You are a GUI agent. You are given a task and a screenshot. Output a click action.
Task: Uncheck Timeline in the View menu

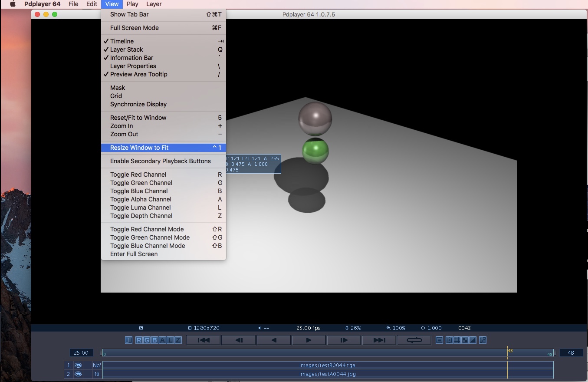(164, 41)
